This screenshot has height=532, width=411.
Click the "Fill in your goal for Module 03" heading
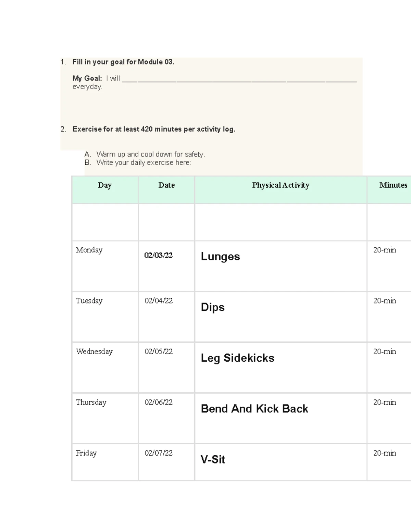tap(123, 62)
